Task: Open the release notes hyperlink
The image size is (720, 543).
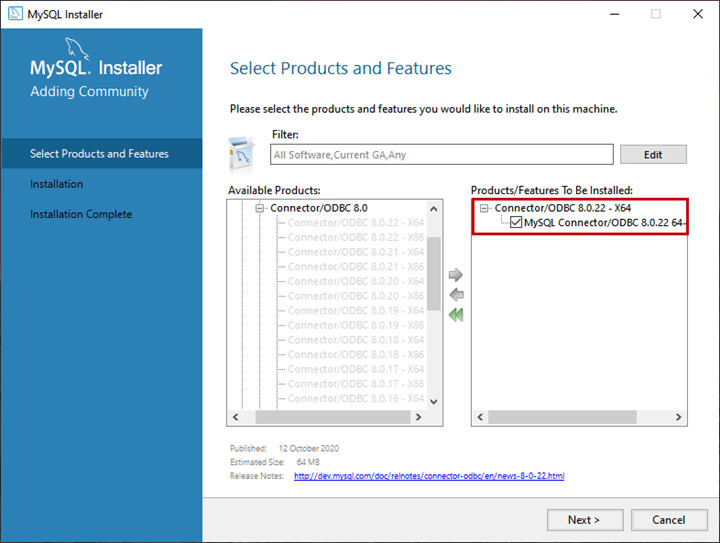Action: pyautogui.click(x=429, y=476)
